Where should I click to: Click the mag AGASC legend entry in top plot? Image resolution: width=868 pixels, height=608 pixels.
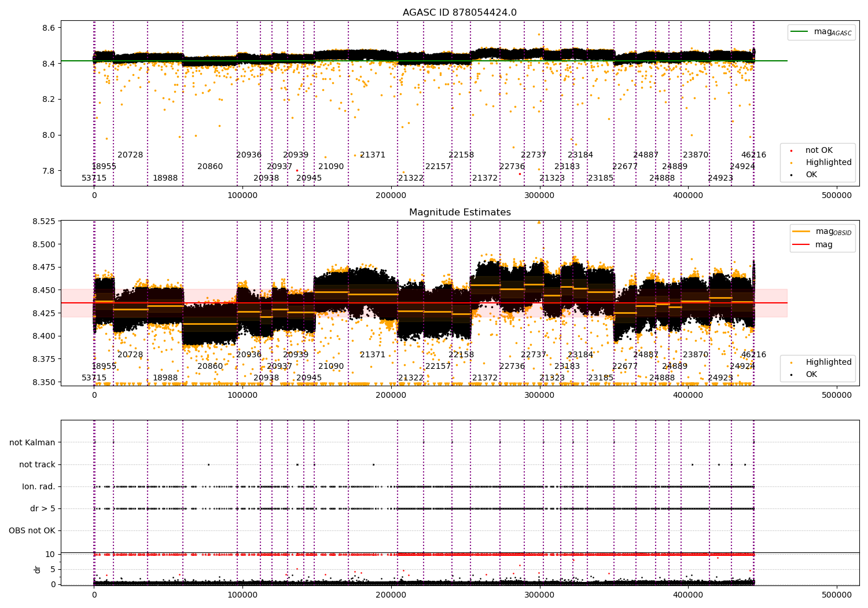click(x=821, y=32)
